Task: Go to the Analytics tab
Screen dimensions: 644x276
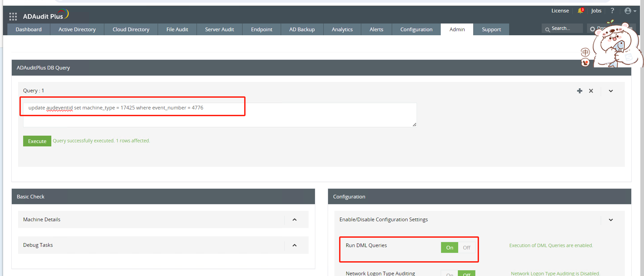Action: [x=342, y=29]
